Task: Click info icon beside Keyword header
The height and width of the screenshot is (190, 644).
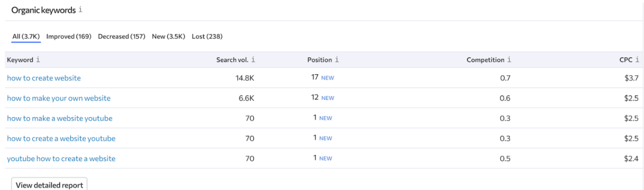Action: pos(38,60)
